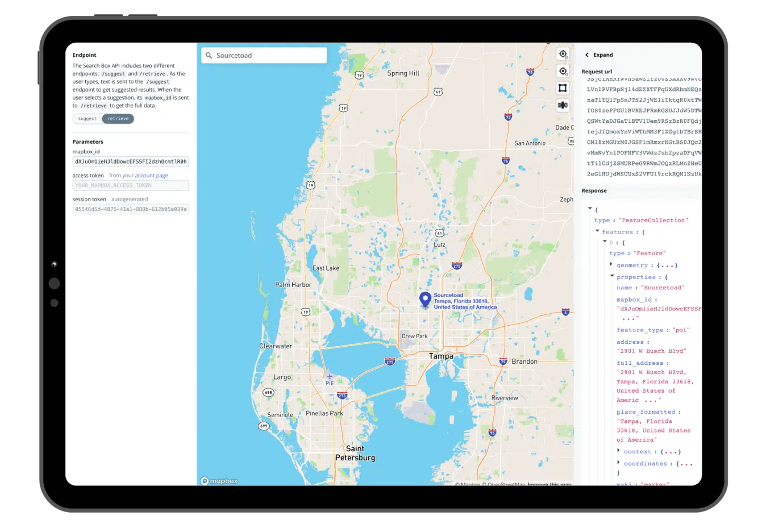Click inside the Sourcetoad search box
Image resolution: width=766 pixels, height=532 pixels.
click(x=267, y=55)
